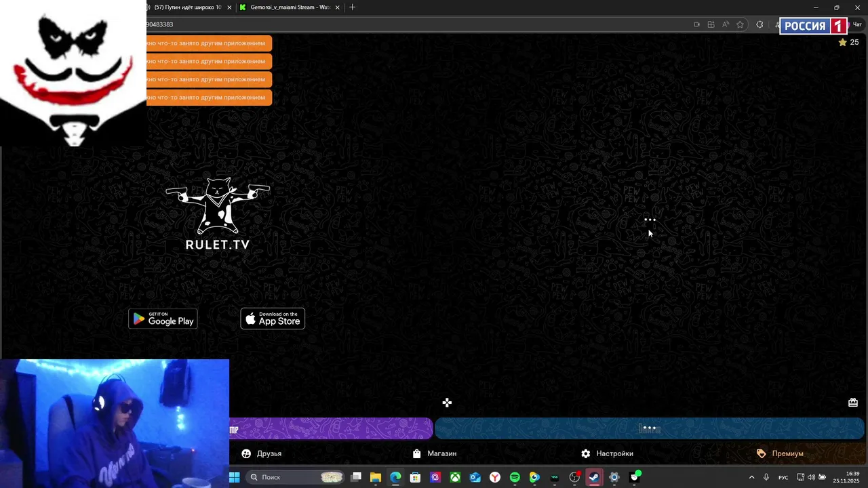Switch to Microsoft Edge on the taskbar
Viewport: 868px width, 488px height.
[x=395, y=477]
